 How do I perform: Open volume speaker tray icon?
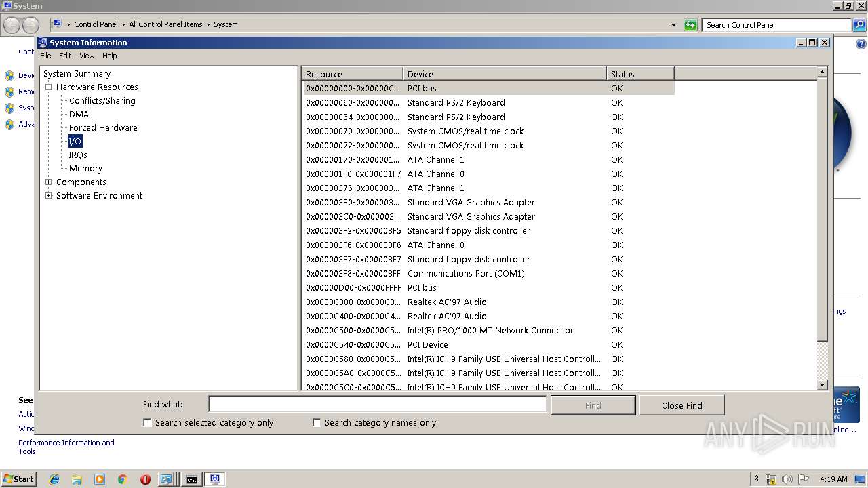click(787, 479)
